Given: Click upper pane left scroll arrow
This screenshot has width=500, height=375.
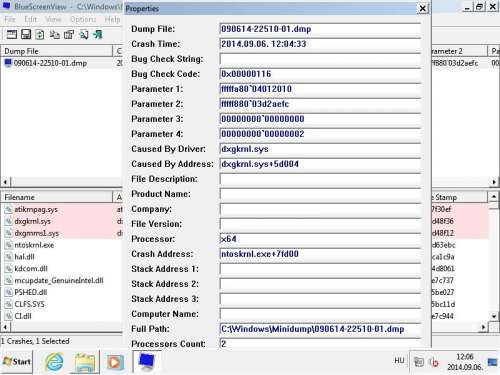Looking at the screenshot, I should 5,182.
